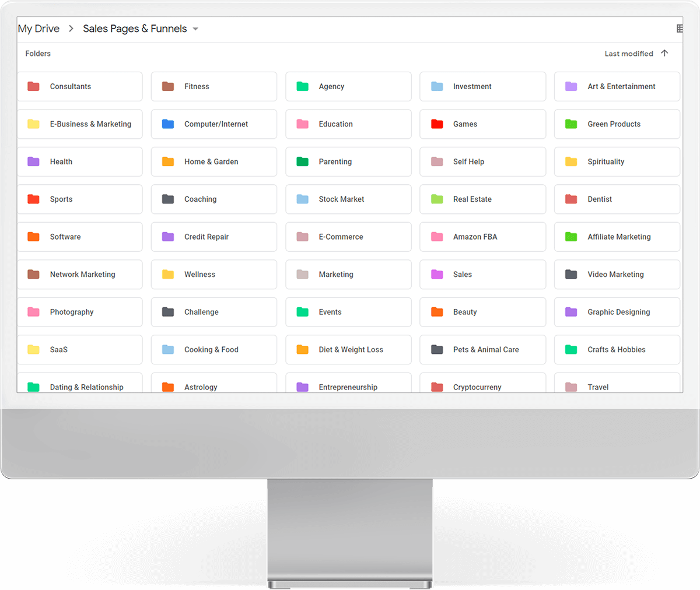Switch to grid layout view icon
This screenshot has width=700, height=590.
point(679,29)
